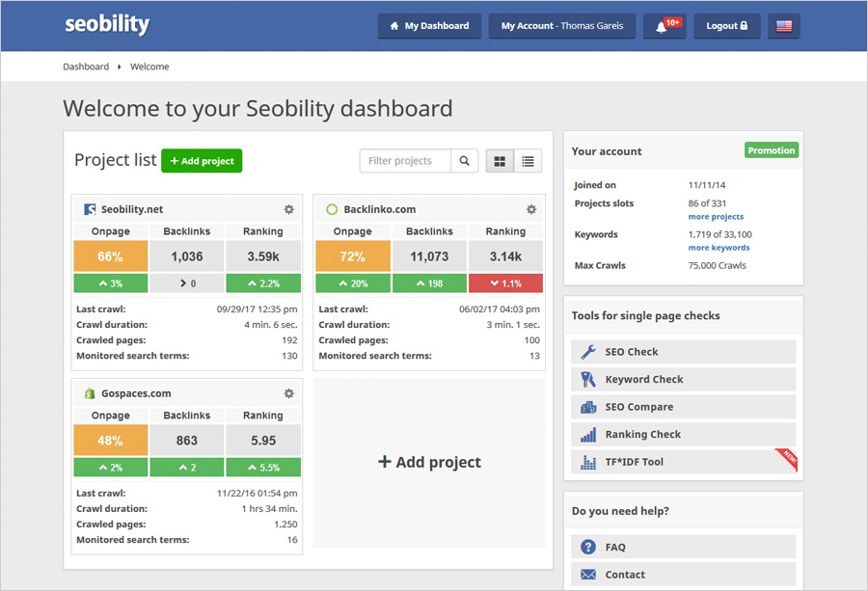Click the green 20% onpage increase

pyautogui.click(x=353, y=283)
